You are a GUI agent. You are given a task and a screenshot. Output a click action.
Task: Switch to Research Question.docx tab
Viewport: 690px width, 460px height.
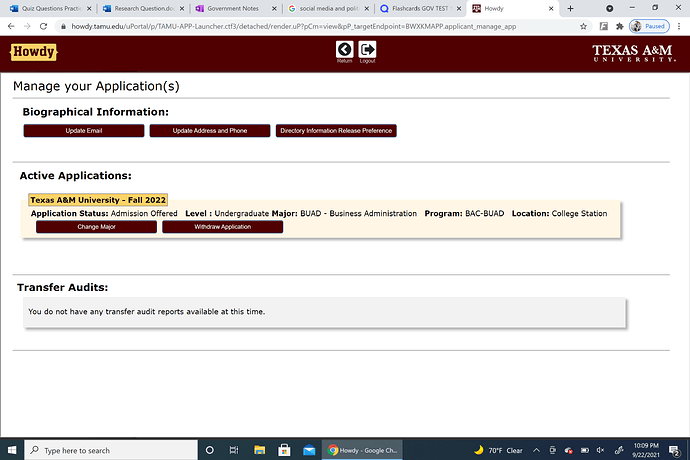143,8
